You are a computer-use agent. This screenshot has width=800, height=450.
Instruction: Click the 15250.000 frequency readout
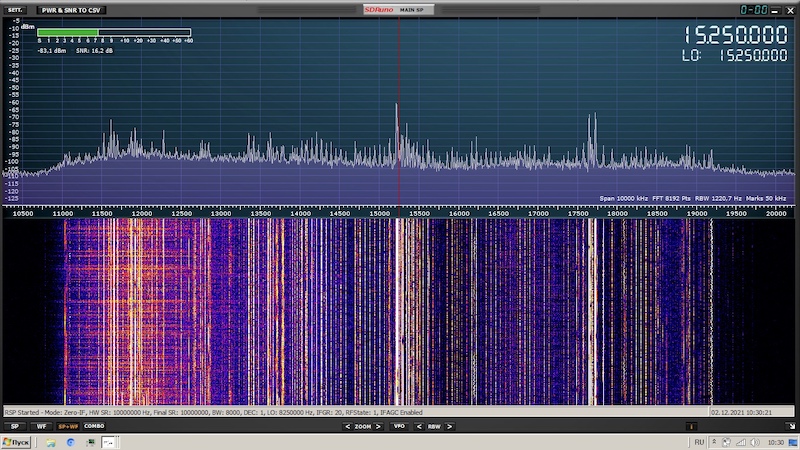click(734, 34)
